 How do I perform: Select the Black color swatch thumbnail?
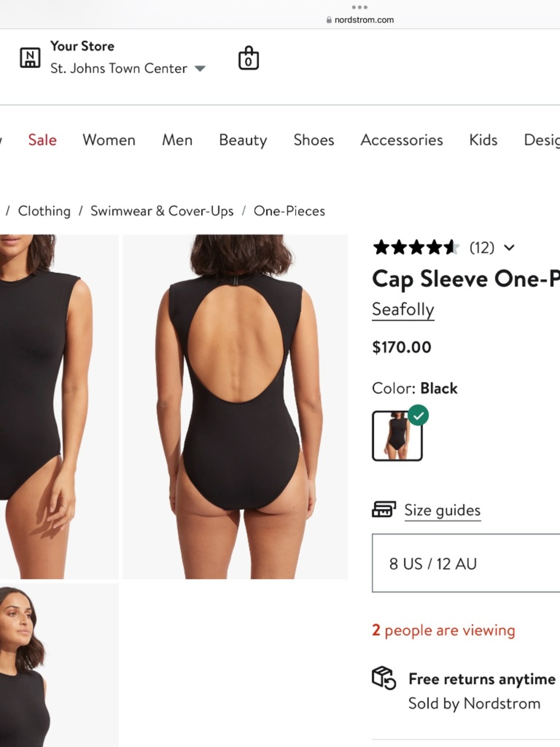click(x=397, y=437)
